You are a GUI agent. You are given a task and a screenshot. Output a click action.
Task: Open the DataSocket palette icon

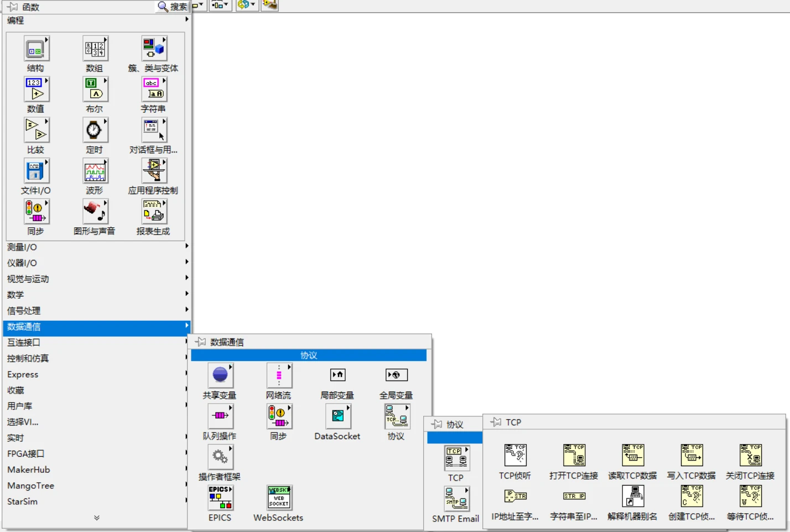click(x=337, y=416)
